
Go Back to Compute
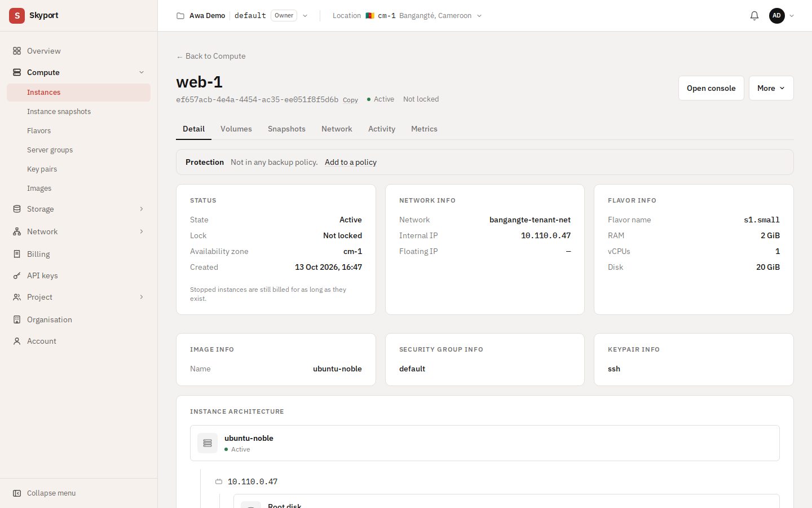click(x=211, y=56)
